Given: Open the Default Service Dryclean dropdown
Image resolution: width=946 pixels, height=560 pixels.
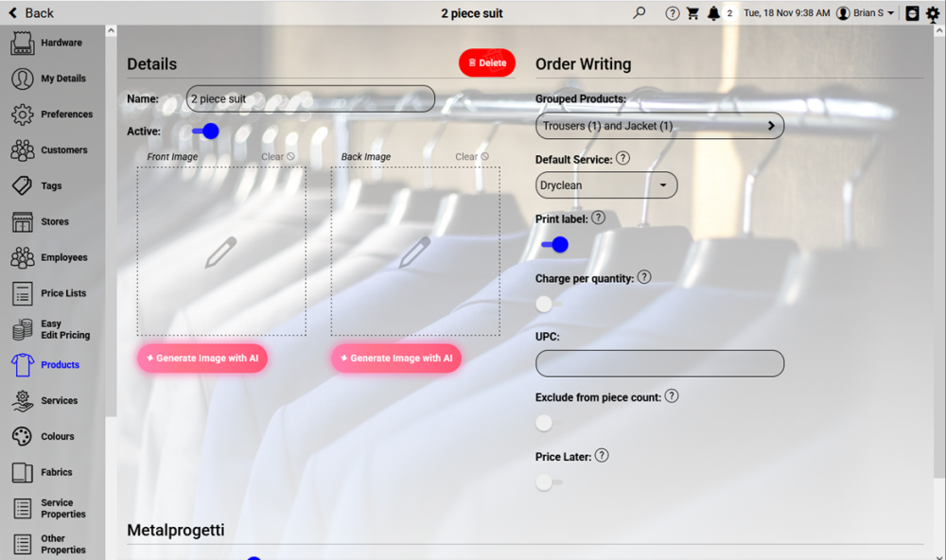Looking at the screenshot, I should pos(606,185).
